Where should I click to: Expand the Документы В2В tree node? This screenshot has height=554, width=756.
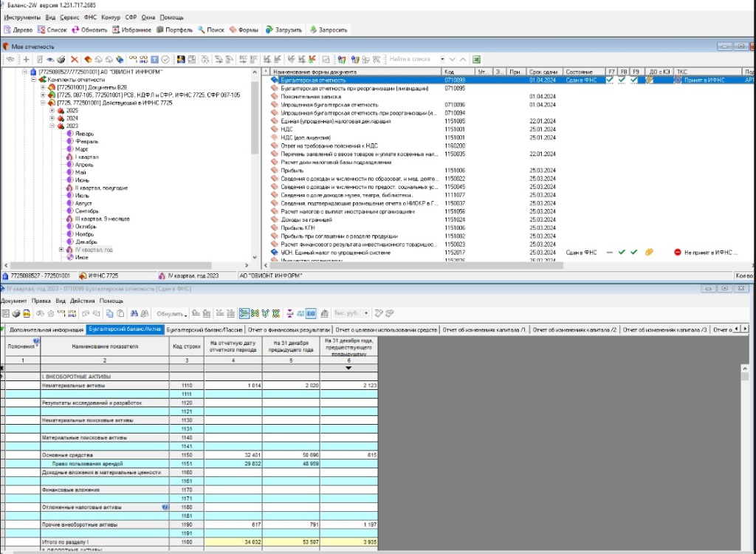(x=43, y=87)
